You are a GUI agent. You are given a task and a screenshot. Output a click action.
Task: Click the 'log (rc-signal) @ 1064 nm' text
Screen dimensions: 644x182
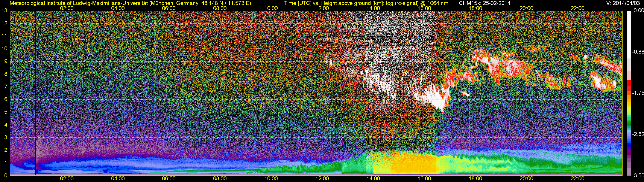tap(417, 3)
